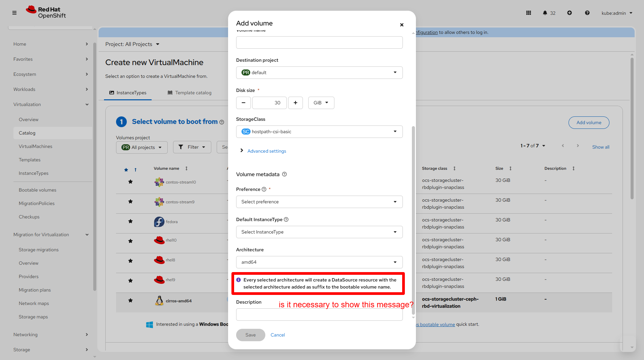Increase disk size with plus button
The image size is (644, 360).
(296, 103)
